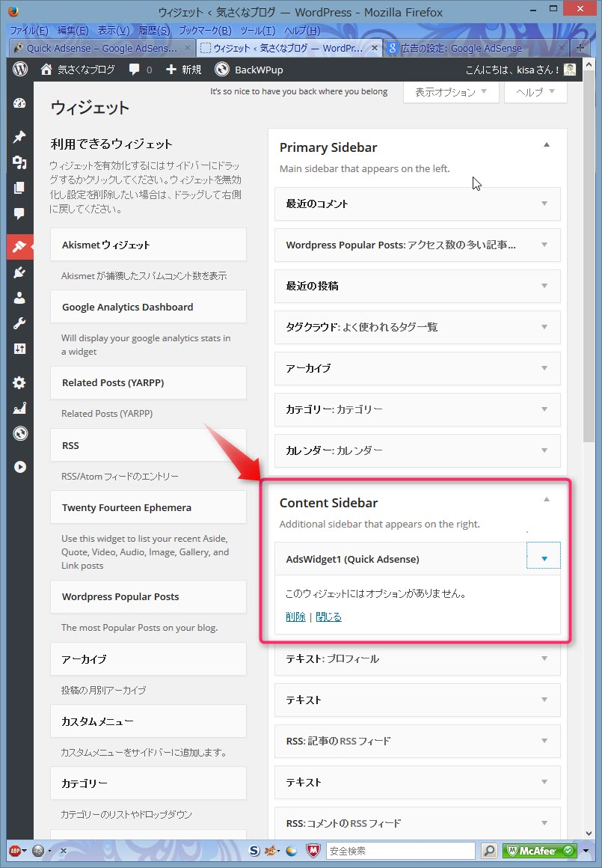Open the 編集(E) menu
602x868 pixels.
point(73,31)
